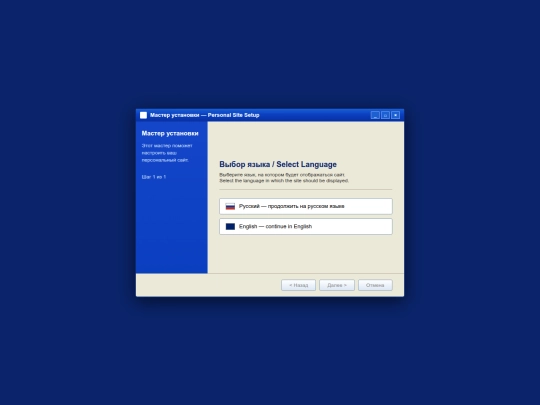Click the window title 'Мастер установки — Personal Site Setup'
This screenshot has width=540, height=405.
pos(205,115)
